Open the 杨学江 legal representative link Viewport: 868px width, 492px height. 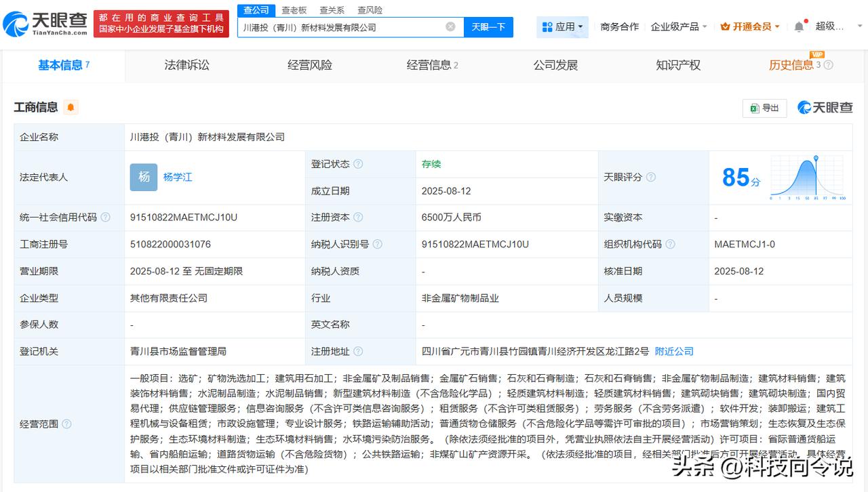click(x=178, y=177)
